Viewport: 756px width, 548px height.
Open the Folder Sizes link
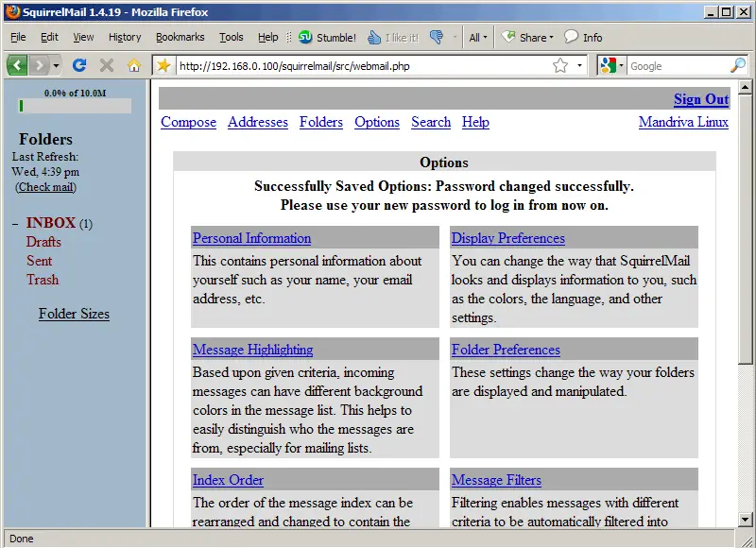(75, 314)
